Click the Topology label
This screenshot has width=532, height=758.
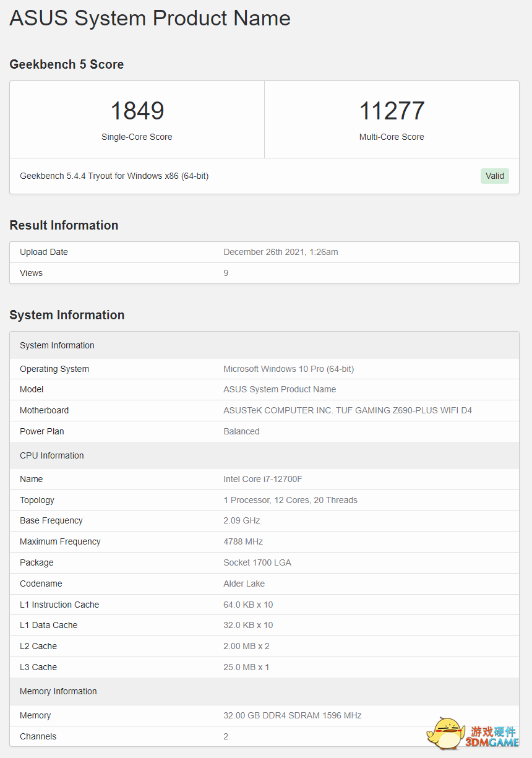pyautogui.click(x=37, y=500)
